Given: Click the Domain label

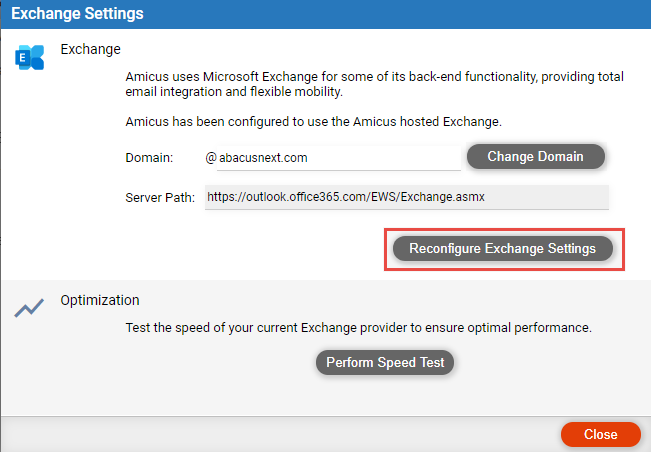Looking at the screenshot, I should [x=149, y=158].
